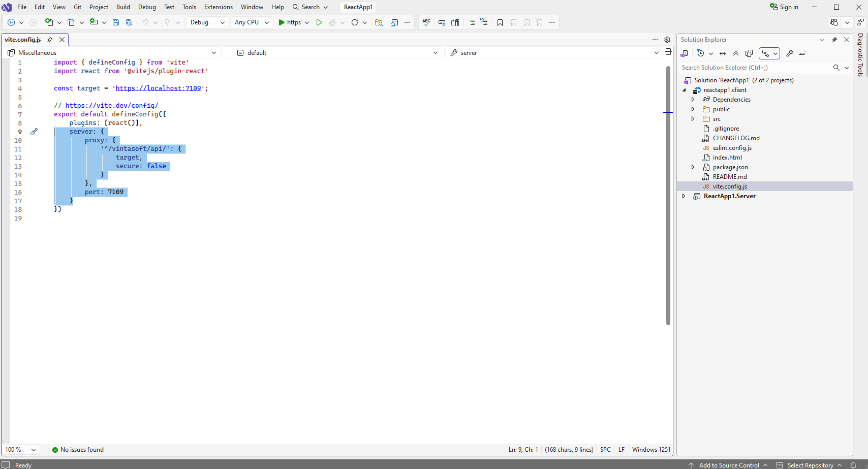
Task: Click the editor vertical scrollbar thumb
Action: 668,193
